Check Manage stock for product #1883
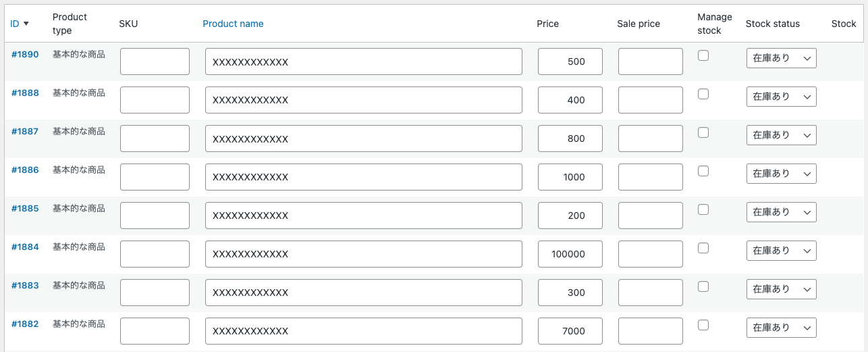Viewport: 868px width, 352px height. pos(703,287)
